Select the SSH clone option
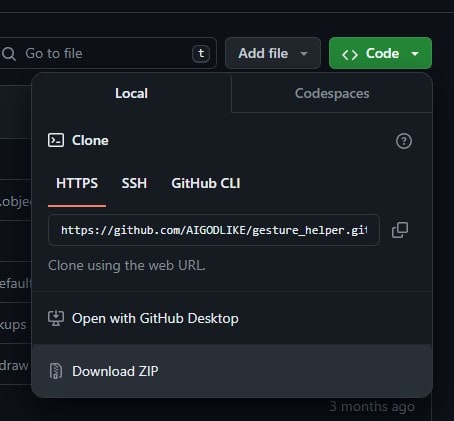454x421 pixels. point(134,183)
